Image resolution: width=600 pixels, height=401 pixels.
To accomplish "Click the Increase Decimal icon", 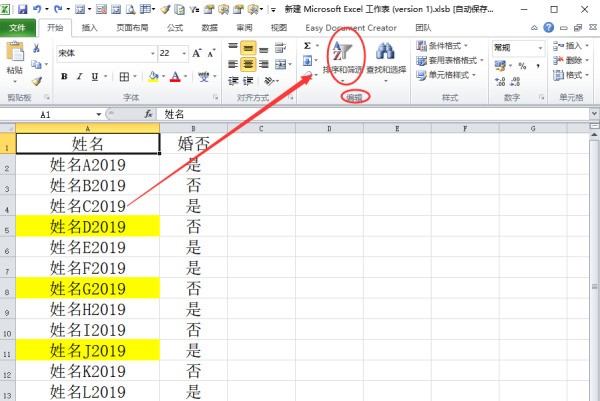I will [500, 81].
